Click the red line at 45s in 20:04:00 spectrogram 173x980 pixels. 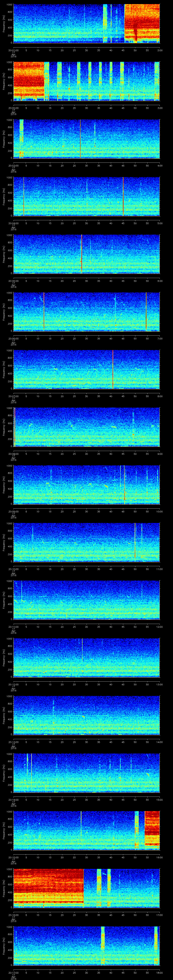pyautogui.click(x=123, y=196)
